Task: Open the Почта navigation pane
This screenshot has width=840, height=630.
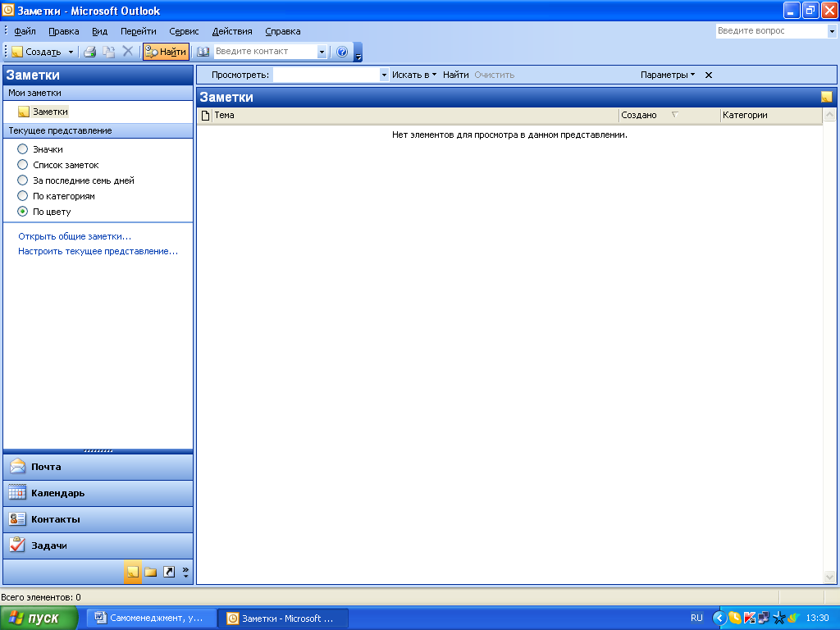Action: tap(98, 467)
